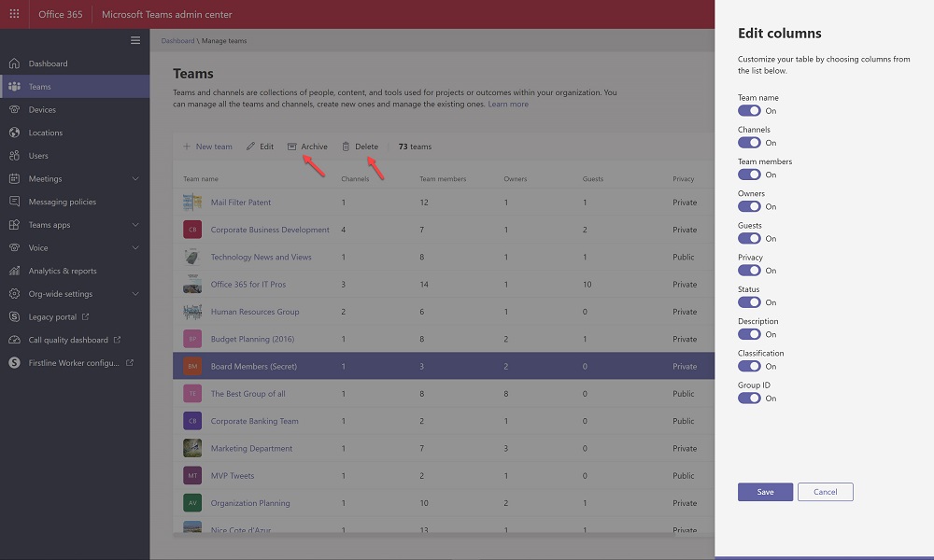The width and height of the screenshot is (934, 560).
Task: Turn off the Status column toggle
Action: point(749,302)
